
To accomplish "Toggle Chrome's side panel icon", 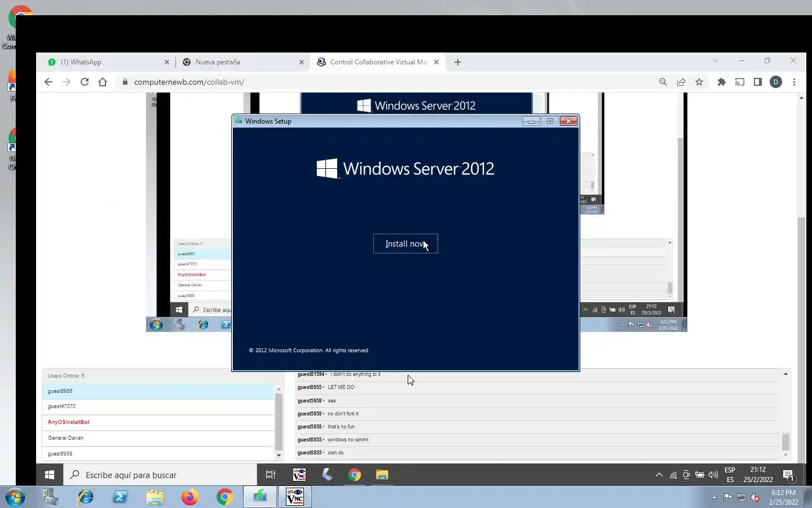I will (758, 82).
